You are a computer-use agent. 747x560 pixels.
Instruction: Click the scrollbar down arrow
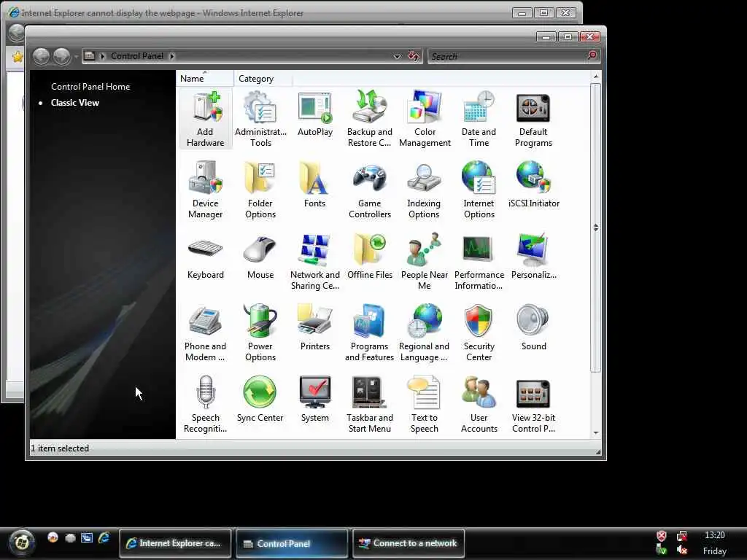[595, 432]
